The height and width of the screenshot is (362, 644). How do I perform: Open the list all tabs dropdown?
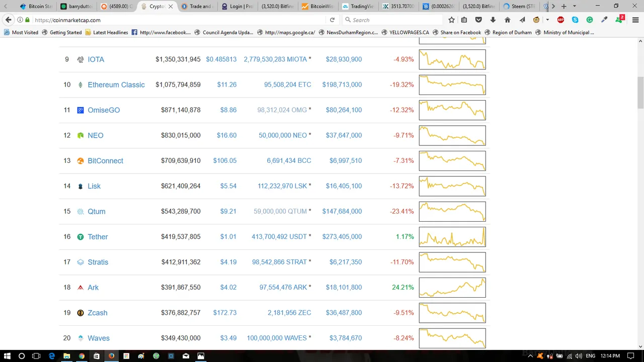(x=574, y=7)
